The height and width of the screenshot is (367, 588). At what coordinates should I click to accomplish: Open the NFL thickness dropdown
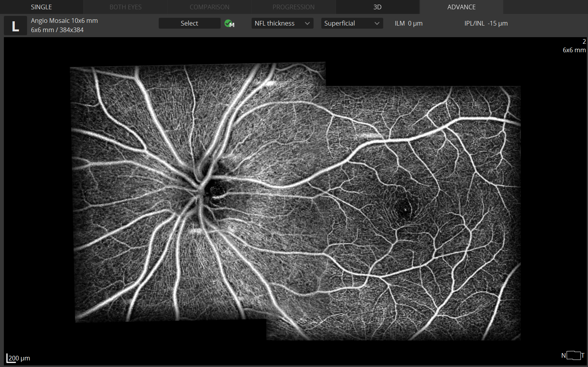[x=282, y=23]
